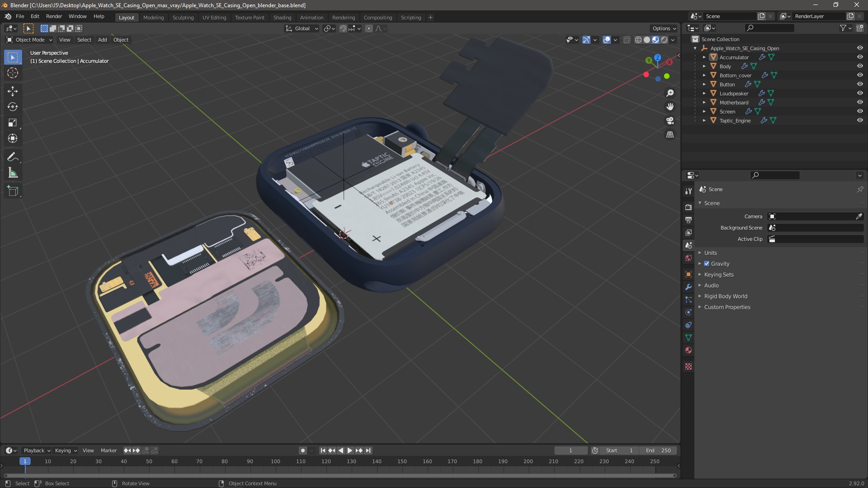Hide the Screen object

click(x=860, y=112)
